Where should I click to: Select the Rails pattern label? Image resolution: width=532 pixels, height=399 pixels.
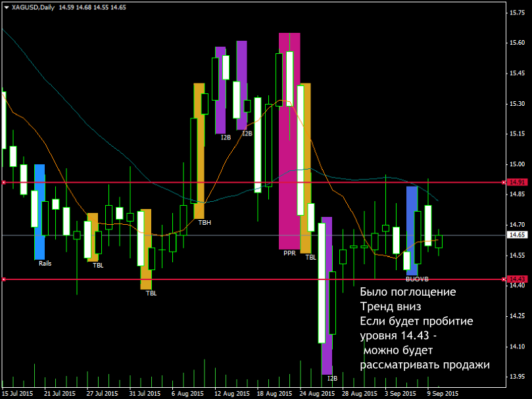[x=45, y=264]
